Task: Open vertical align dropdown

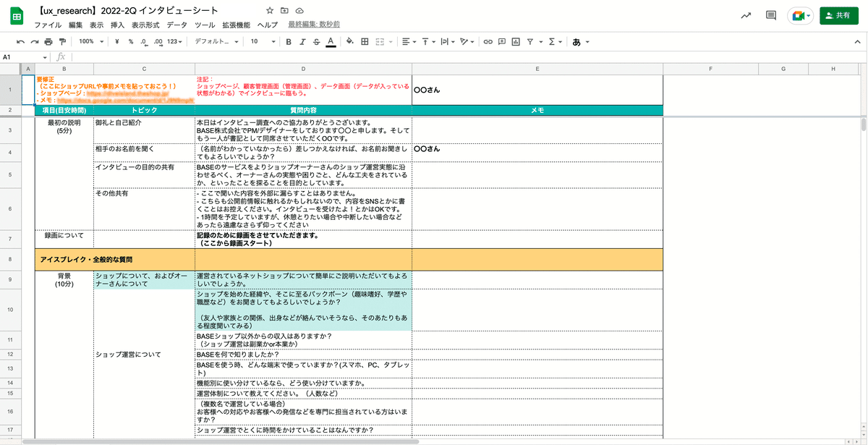Action: [428, 42]
